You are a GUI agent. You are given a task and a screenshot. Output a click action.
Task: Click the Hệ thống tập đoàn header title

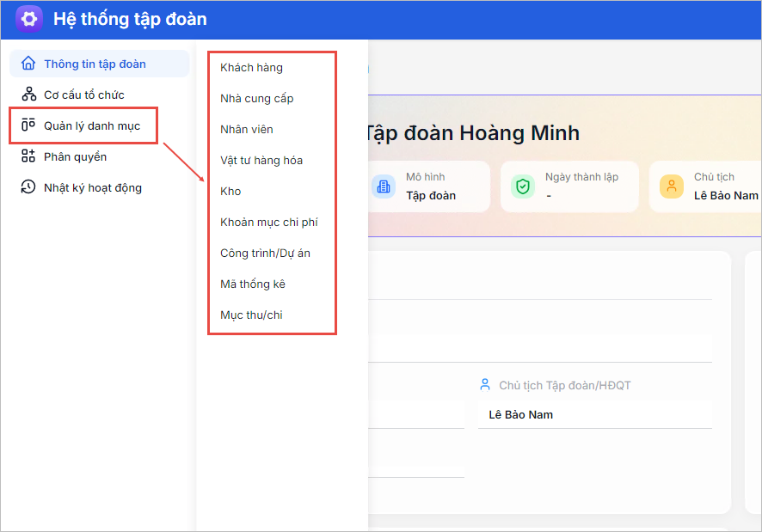[x=130, y=19]
